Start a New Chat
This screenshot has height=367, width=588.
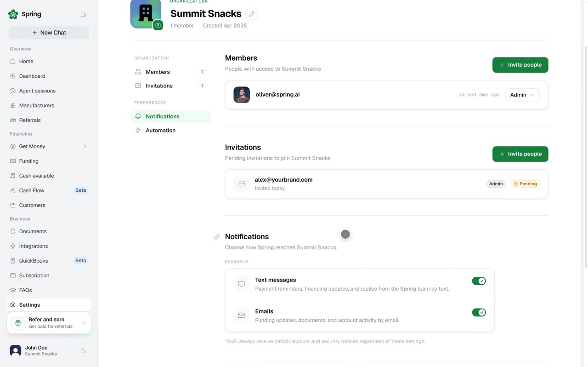[49, 33]
